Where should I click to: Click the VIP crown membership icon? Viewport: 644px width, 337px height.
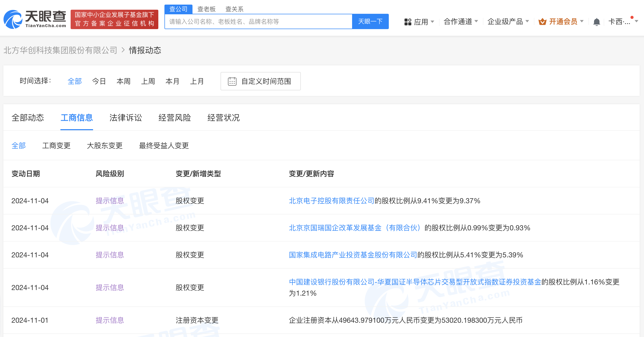[x=542, y=22]
